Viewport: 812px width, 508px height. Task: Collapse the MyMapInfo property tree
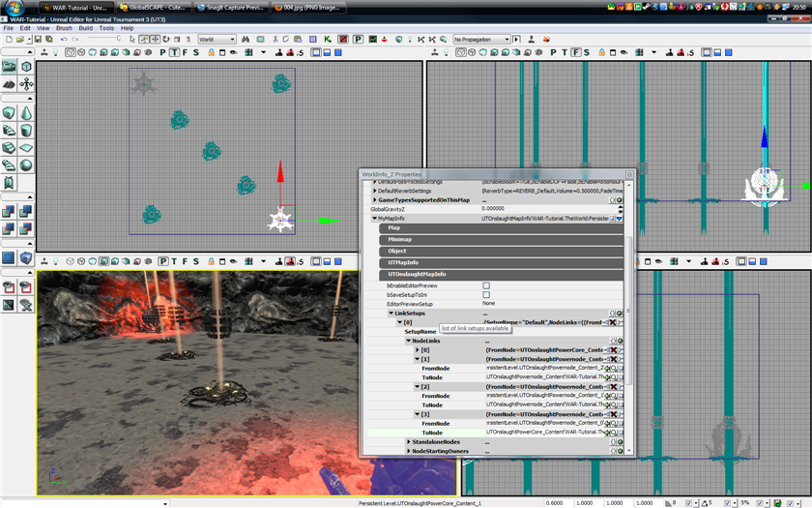(x=374, y=219)
